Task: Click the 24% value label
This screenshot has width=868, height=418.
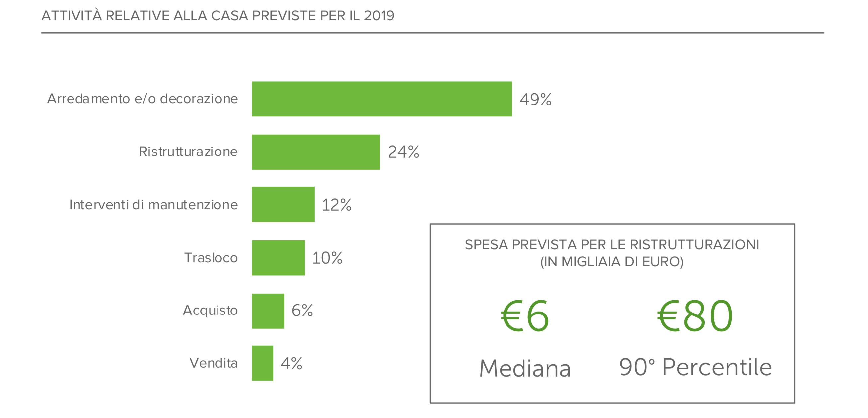Action: (x=404, y=152)
